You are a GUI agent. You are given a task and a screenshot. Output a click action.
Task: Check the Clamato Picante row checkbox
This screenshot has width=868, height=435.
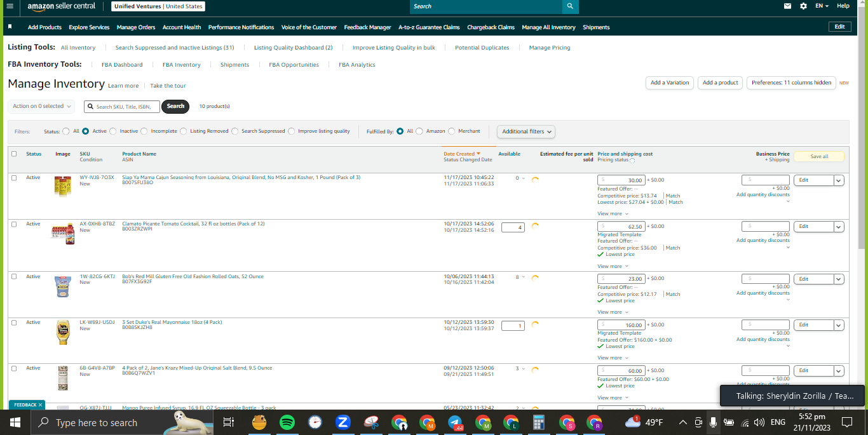pos(14,224)
